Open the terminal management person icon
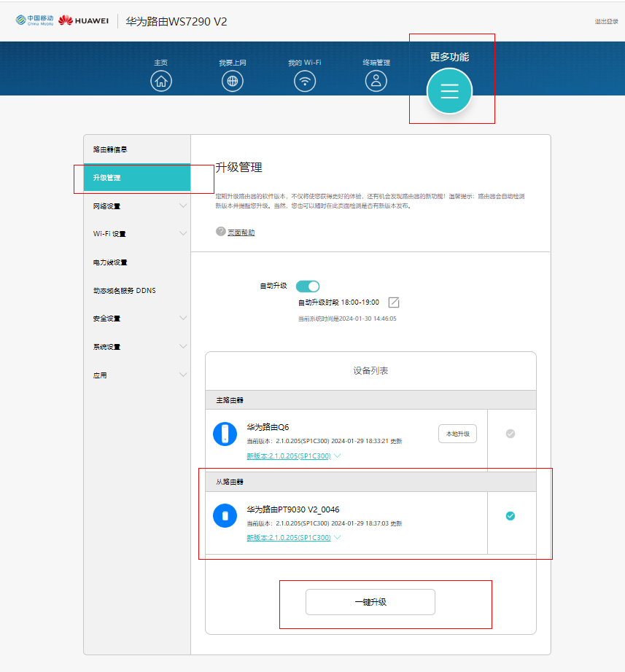This screenshot has width=625, height=672. (x=376, y=81)
